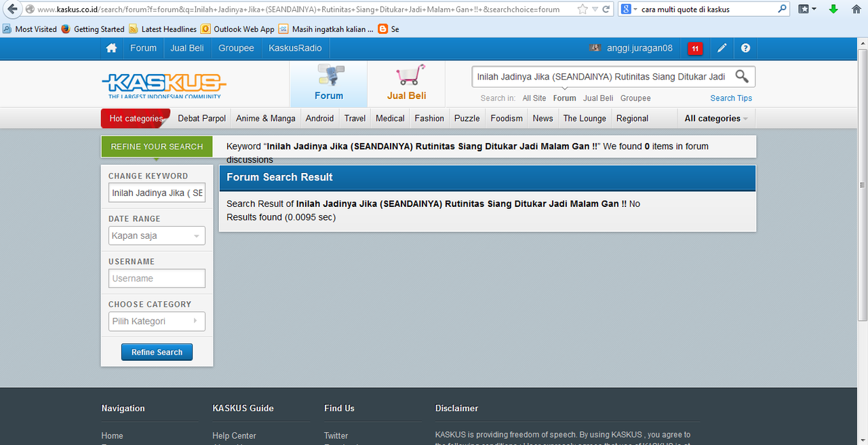Open Downloads with the green arrow
The width and height of the screenshot is (868, 445).
[x=833, y=9]
